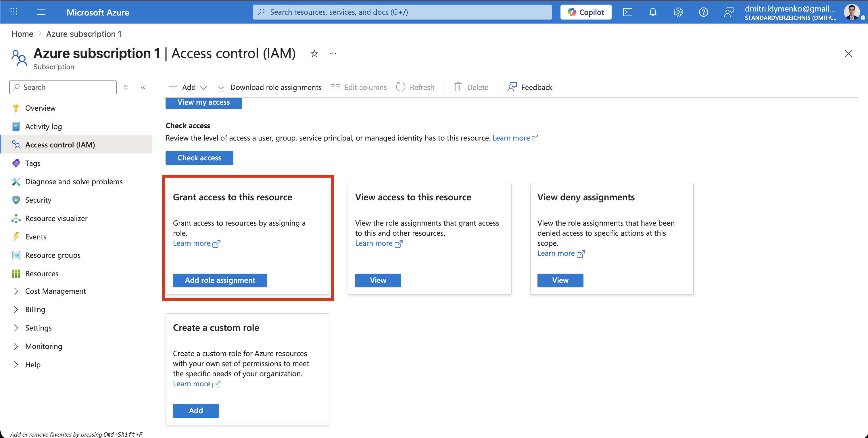This screenshot has width=868, height=438.
Task: Click Edit columns in toolbar
Action: (x=358, y=87)
